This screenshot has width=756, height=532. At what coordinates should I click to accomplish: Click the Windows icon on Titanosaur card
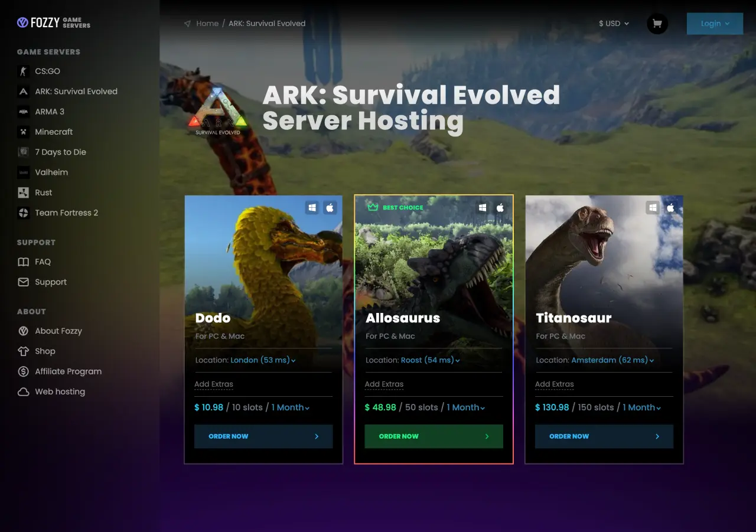653,207
